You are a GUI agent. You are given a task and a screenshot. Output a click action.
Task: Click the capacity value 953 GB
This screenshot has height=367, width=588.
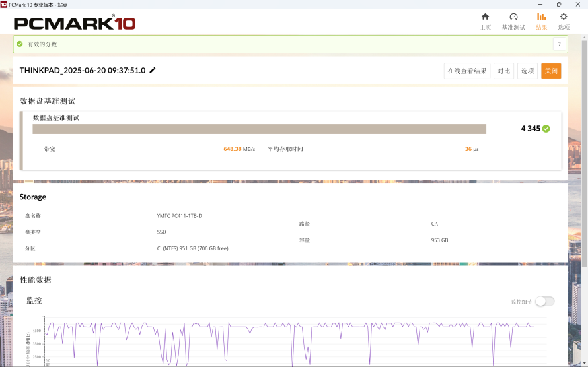point(439,240)
